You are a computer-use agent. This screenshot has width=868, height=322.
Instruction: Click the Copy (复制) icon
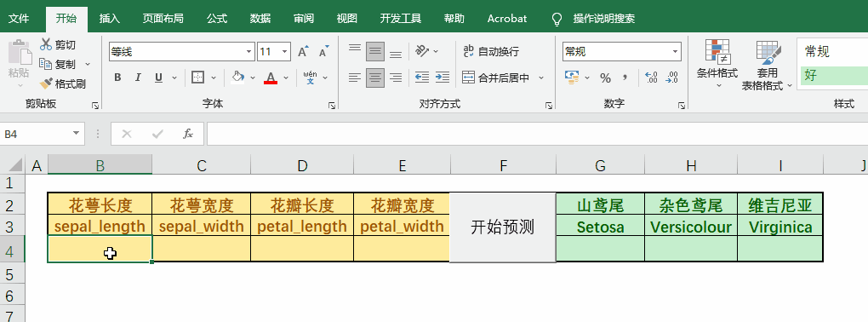pos(46,64)
